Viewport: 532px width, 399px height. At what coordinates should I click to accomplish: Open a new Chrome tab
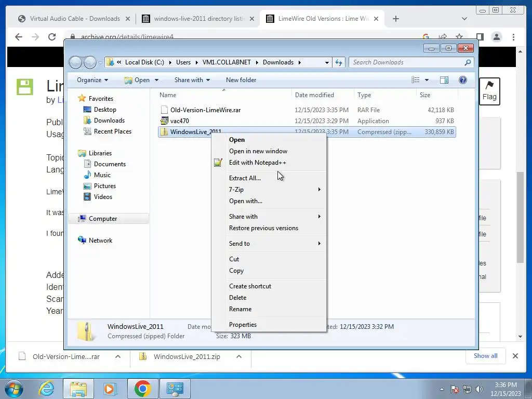[395, 19]
